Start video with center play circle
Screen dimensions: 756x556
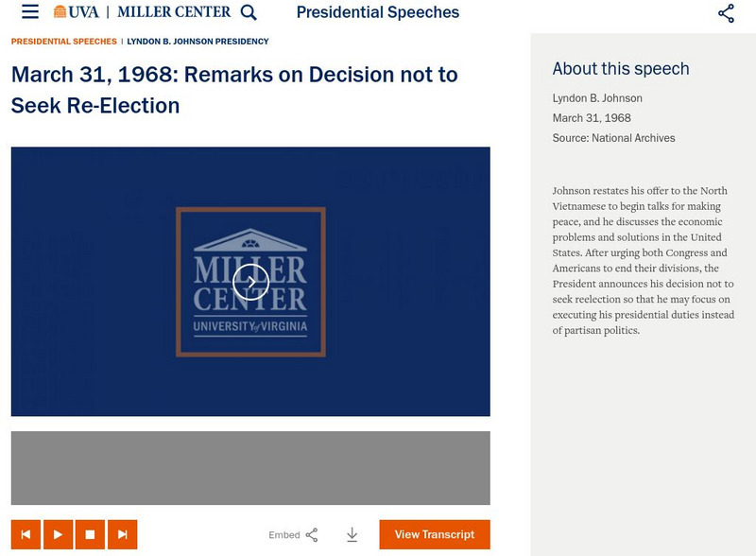coord(250,281)
